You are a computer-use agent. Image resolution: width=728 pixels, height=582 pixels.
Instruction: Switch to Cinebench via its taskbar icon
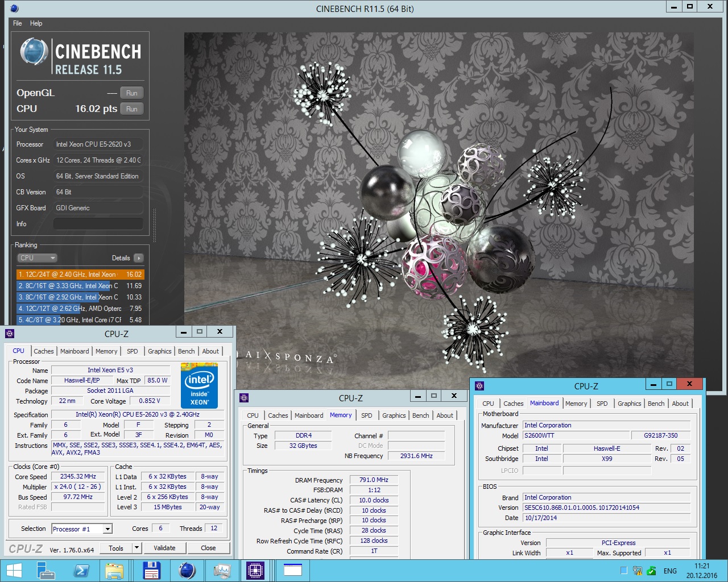tap(187, 571)
